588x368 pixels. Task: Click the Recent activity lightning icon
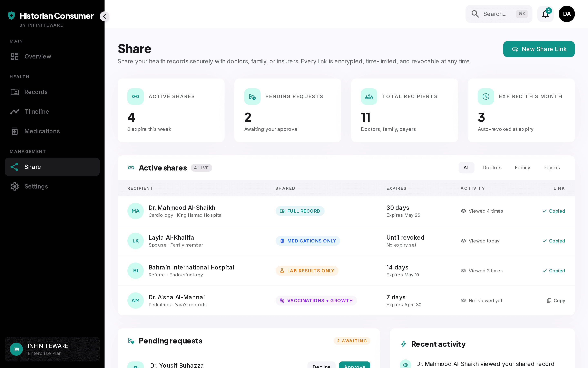pyautogui.click(x=404, y=344)
